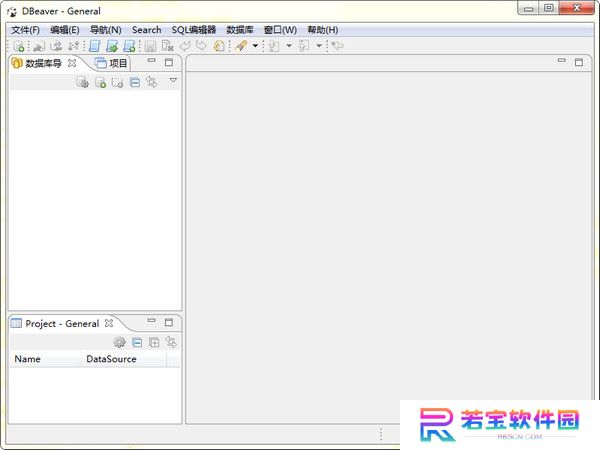This screenshot has height=450, width=600.
Task: Maximize the editor area panel
Action: (579, 62)
